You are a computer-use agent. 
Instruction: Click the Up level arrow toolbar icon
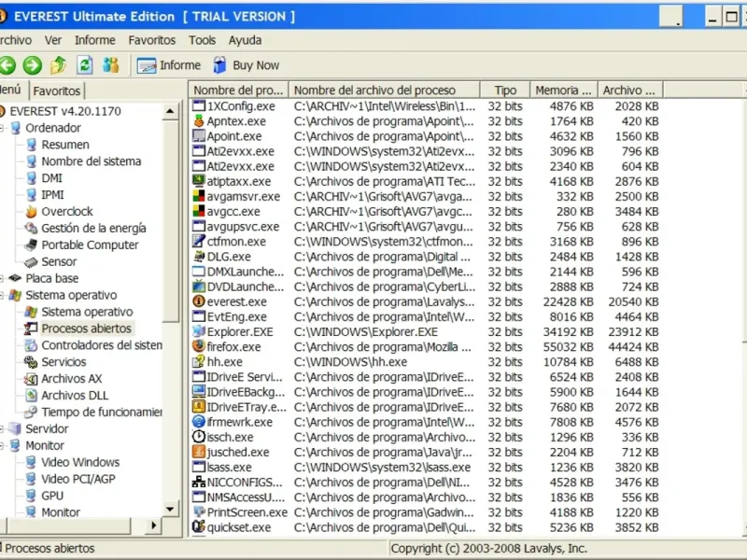pyautogui.click(x=59, y=65)
